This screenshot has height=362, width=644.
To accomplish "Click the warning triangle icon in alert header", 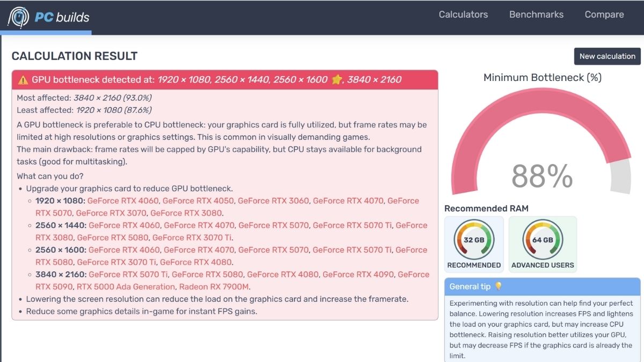I will pos(23,80).
